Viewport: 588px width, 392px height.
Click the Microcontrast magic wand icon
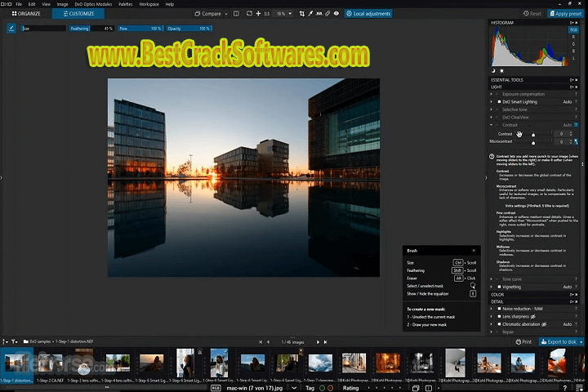tap(576, 141)
